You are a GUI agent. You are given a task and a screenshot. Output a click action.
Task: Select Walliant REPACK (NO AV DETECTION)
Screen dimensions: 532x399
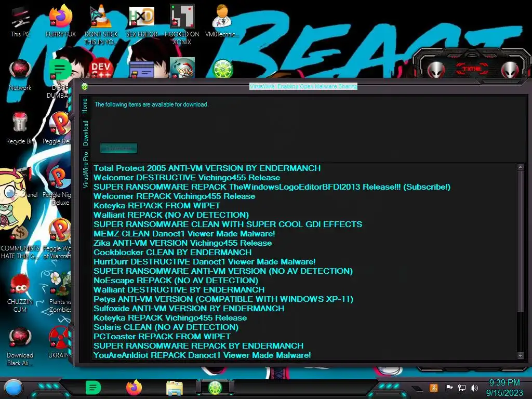coord(171,215)
